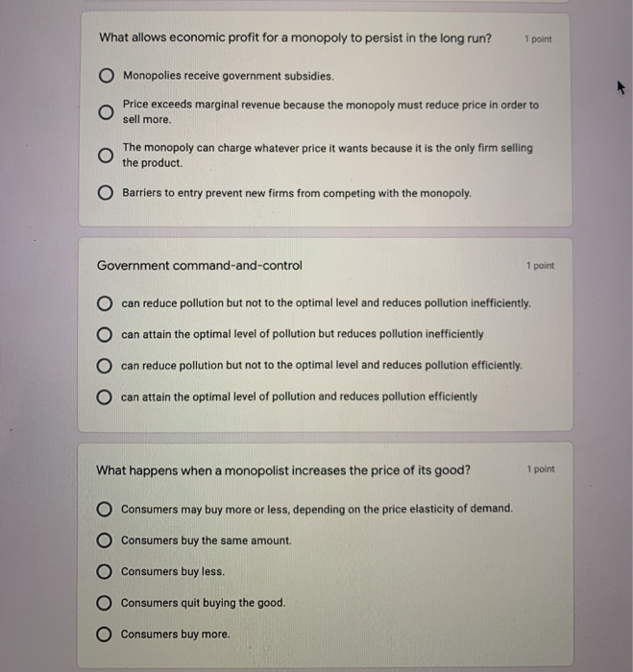This screenshot has width=633, height=672.
Task: Choose 'Price exceeds marginal revenue' answer
Action: (106, 112)
